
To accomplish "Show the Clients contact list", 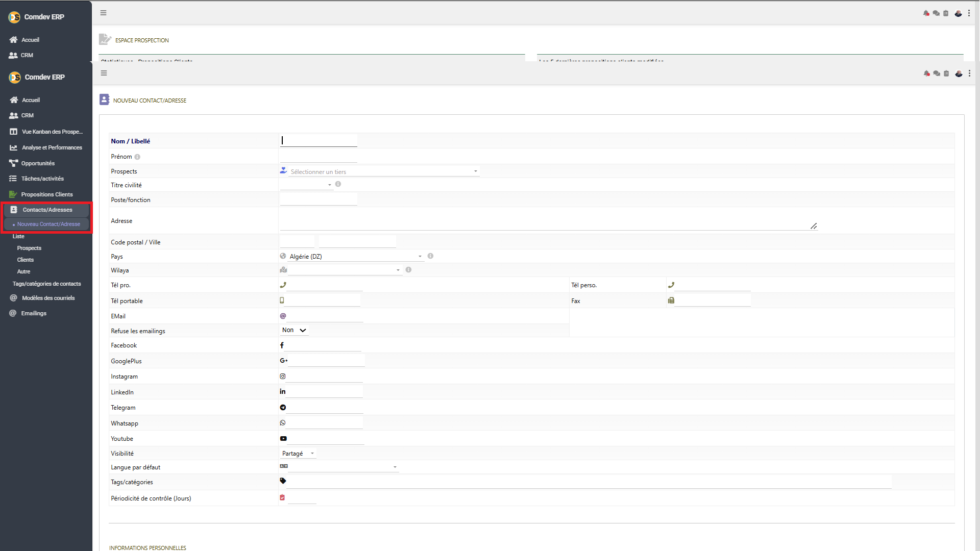I will [x=26, y=260].
